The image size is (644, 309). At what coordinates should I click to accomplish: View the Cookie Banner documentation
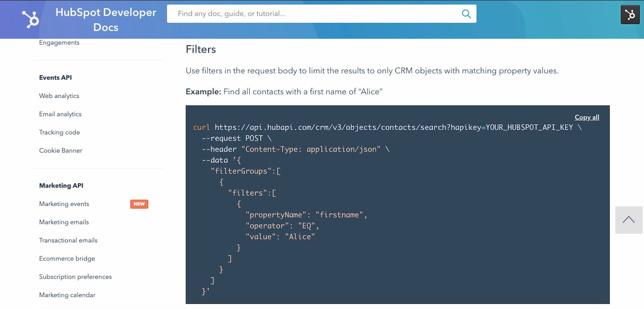point(61,150)
